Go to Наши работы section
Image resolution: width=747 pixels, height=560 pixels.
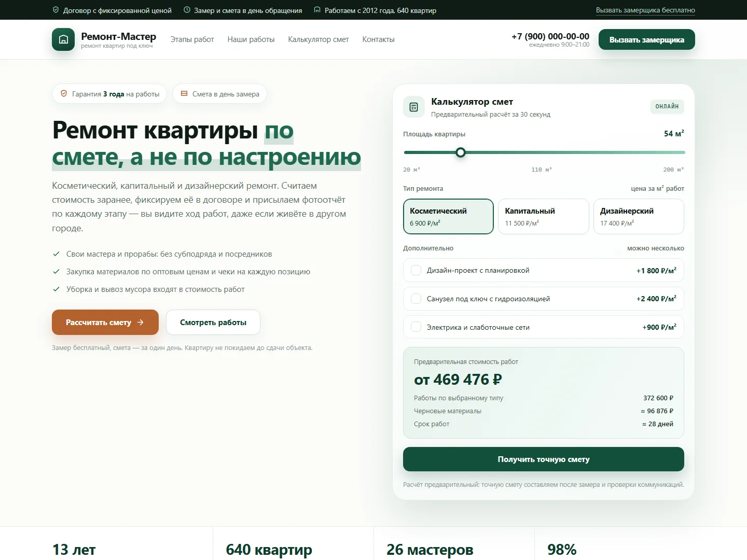point(251,39)
